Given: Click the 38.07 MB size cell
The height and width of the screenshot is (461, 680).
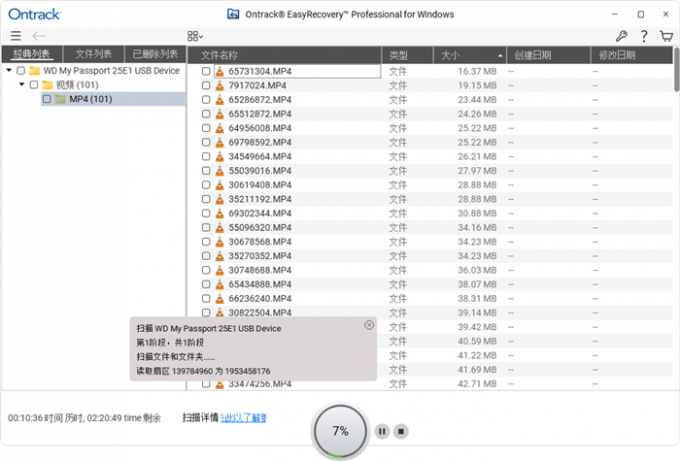Looking at the screenshot, I should pyautogui.click(x=477, y=284).
